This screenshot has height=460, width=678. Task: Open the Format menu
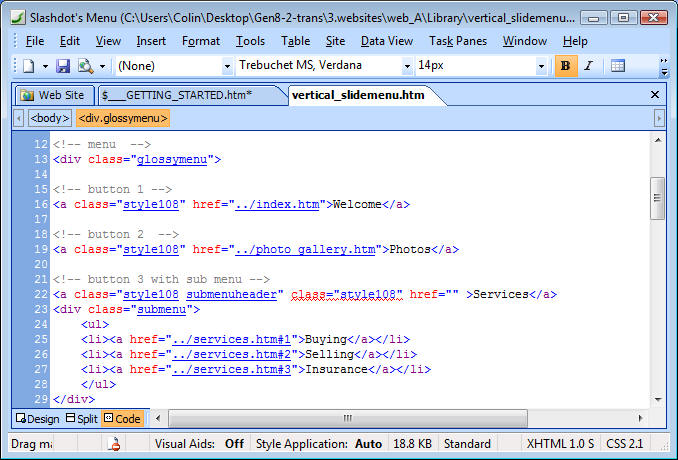201,41
